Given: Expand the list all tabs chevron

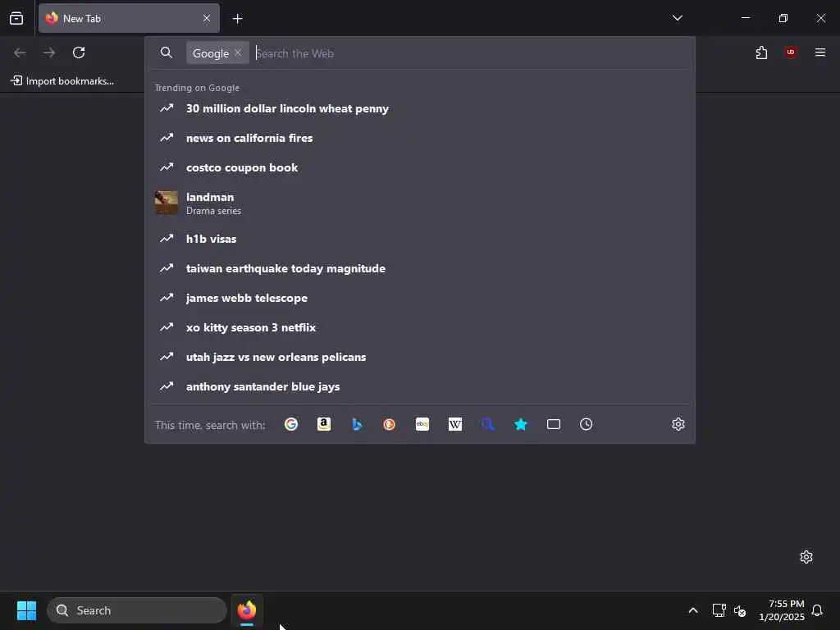Looking at the screenshot, I should tap(677, 18).
